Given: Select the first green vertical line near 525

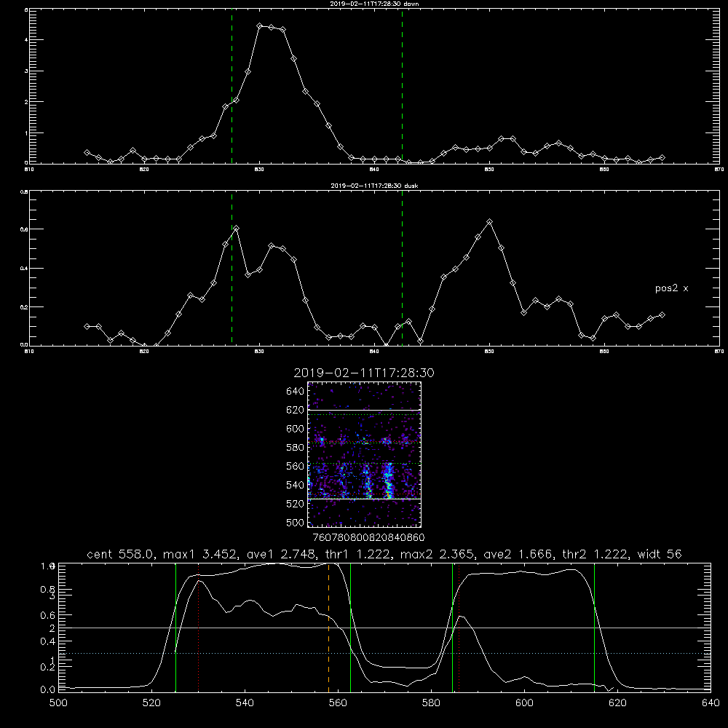Looking at the screenshot, I should tap(176, 628).
